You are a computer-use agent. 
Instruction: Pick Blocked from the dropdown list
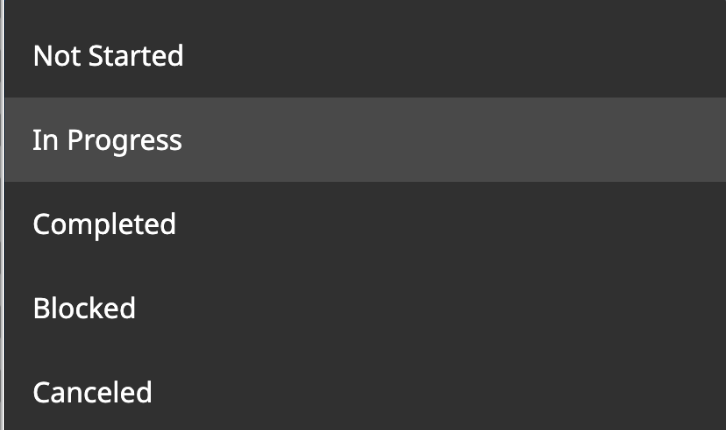click(x=365, y=308)
